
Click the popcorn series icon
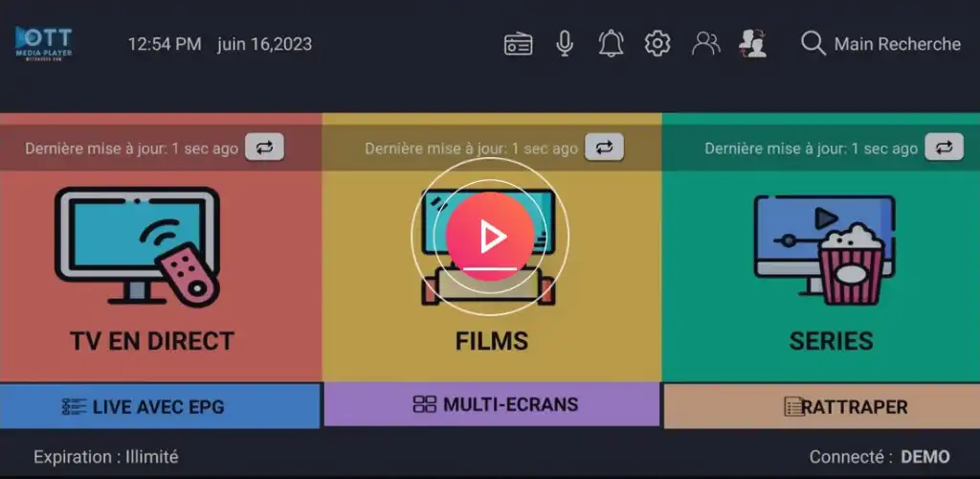click(x=825, y=250)
